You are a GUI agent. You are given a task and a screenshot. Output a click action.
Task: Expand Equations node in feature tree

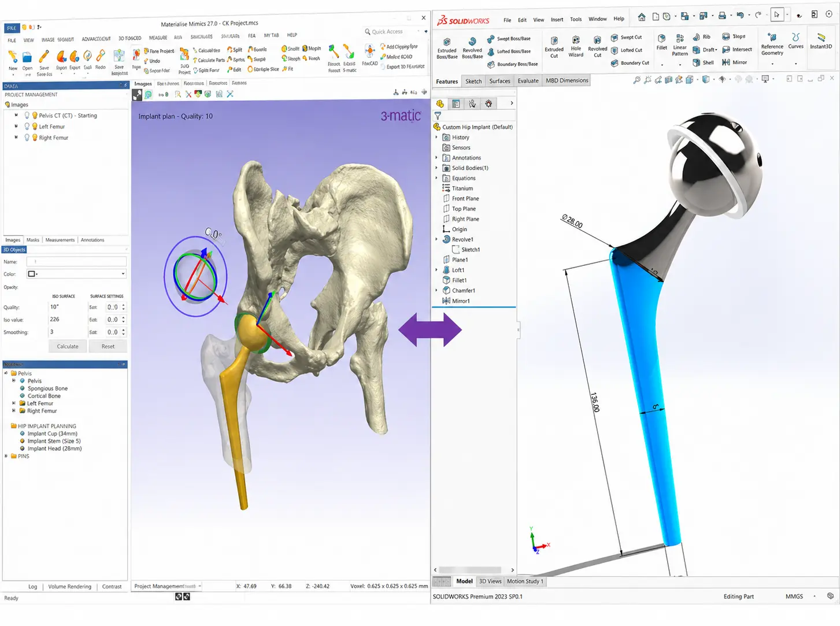pos(436,178)
